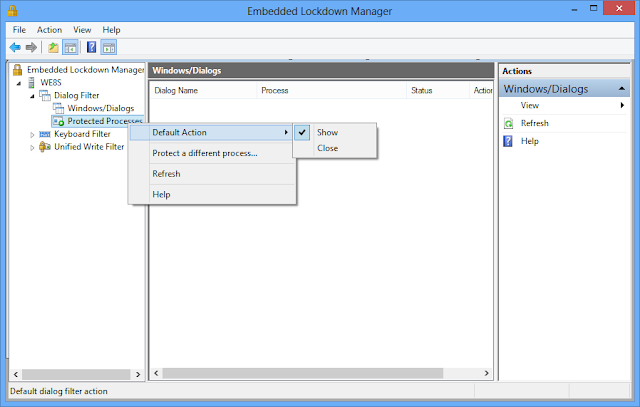Open the File menu
Screen dimensions: 640x407
click(x=19, y=30)
